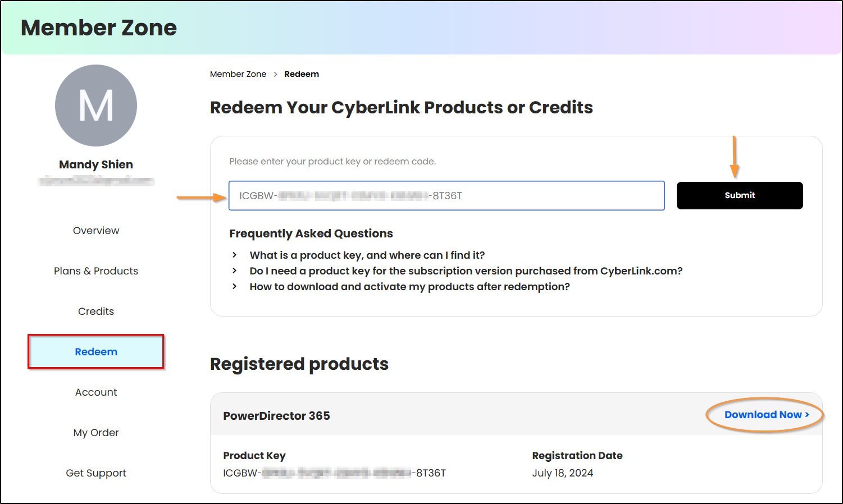Open 'What is a product key' question
Image resolution: width=843 pixels, height=504 pixels.
pos(367,255)
